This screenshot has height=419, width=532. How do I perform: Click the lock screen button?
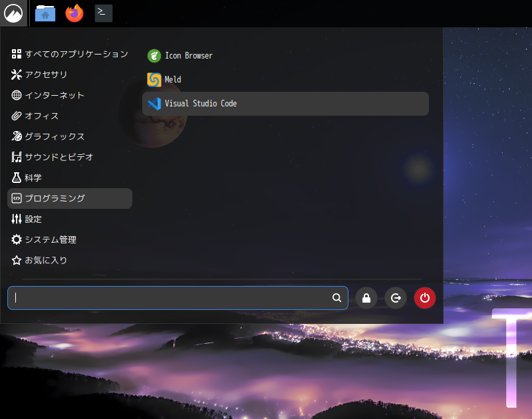366,298
